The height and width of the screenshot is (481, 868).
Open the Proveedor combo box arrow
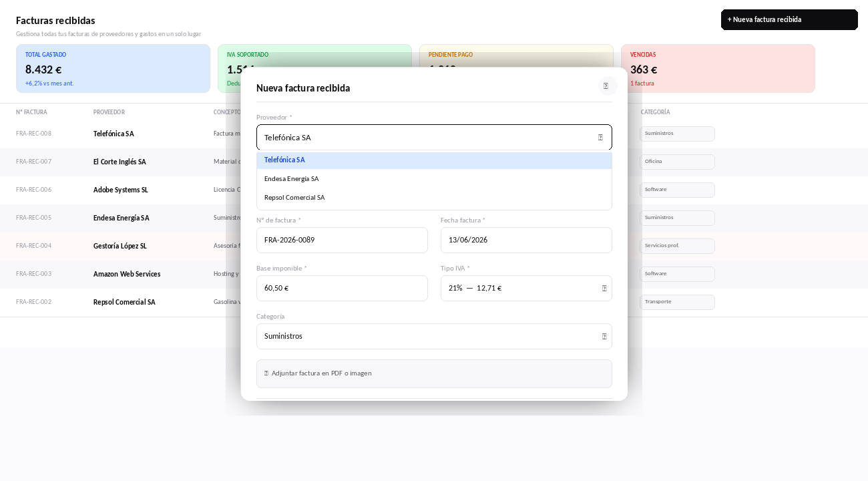600,138
